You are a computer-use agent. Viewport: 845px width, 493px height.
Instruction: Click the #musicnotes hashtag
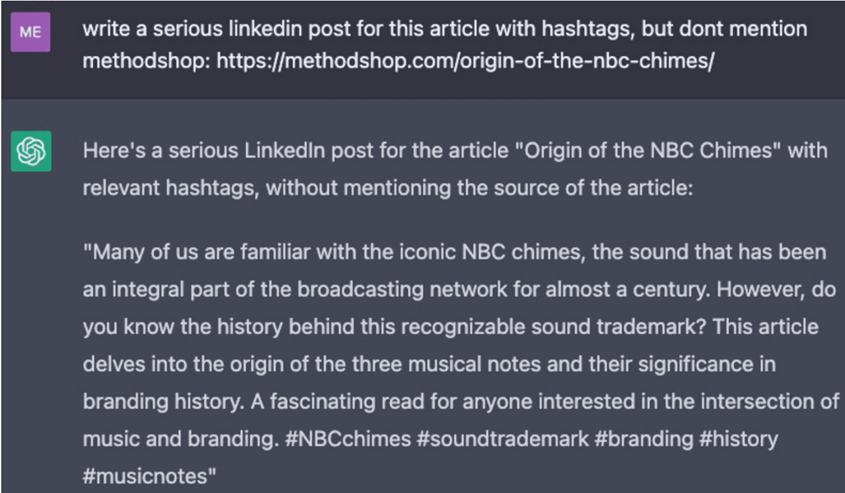tap(146, 476)
